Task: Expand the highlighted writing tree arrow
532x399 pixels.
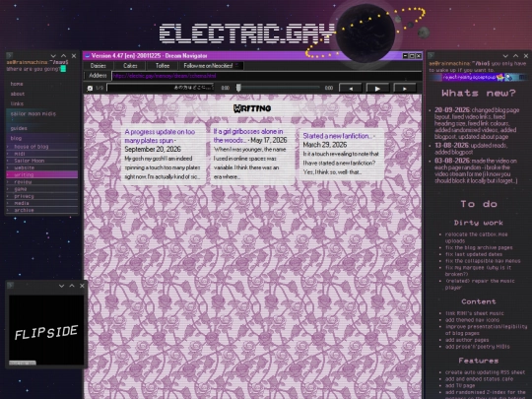Action: pyautogui.click(x=8, y=174)
